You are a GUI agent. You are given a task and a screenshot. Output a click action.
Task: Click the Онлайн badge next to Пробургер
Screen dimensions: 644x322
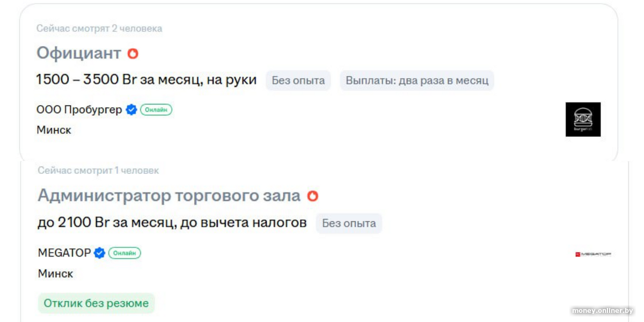click(156, 110)
